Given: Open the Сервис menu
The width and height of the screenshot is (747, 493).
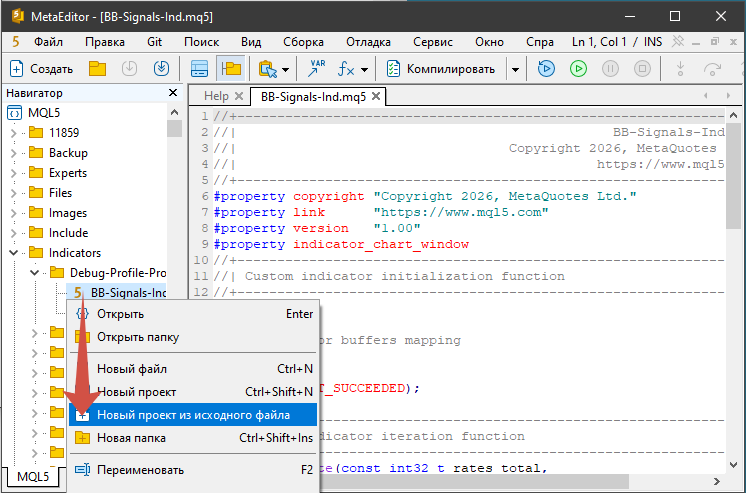Looking at the screenshot, I should pyautogui.click(x=433, y=42).
